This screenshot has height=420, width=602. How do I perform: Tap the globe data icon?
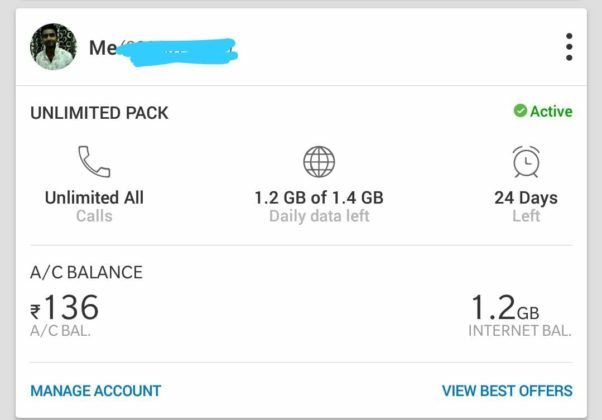[x=319, y=162]
